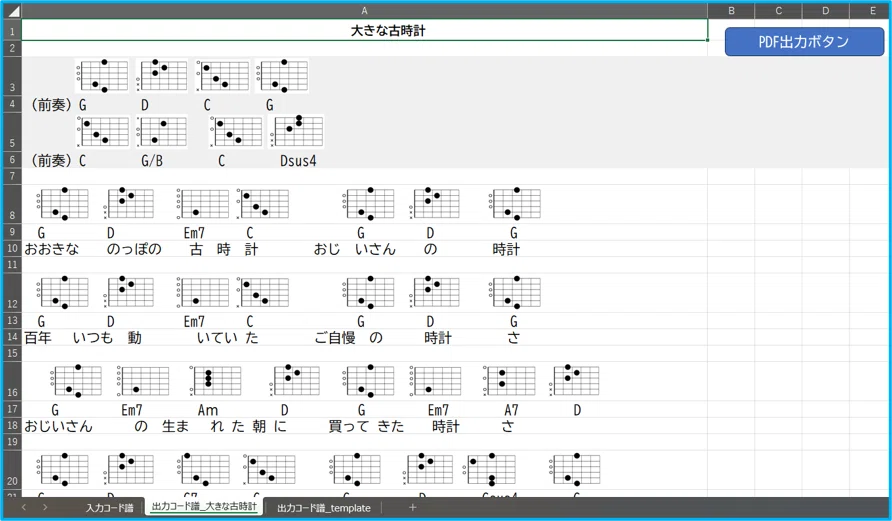Select row 1 header
892x521 pixels.
coord(13,30)
